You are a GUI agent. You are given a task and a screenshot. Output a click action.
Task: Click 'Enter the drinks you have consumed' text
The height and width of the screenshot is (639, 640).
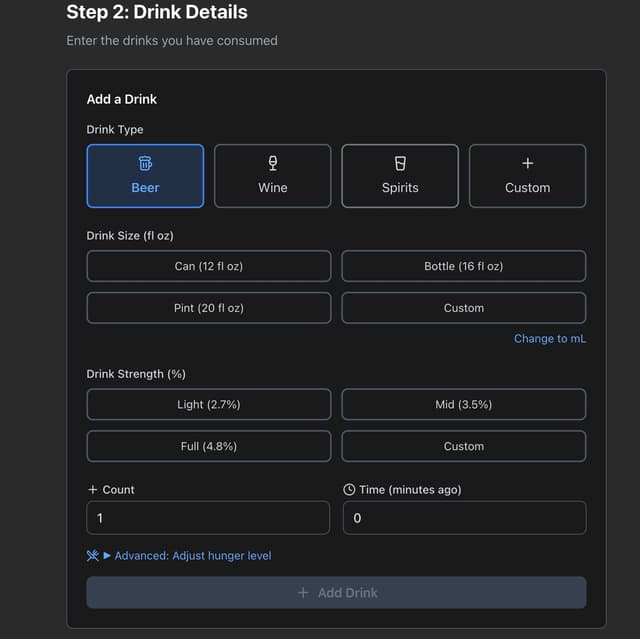click(x=172, y=40)
